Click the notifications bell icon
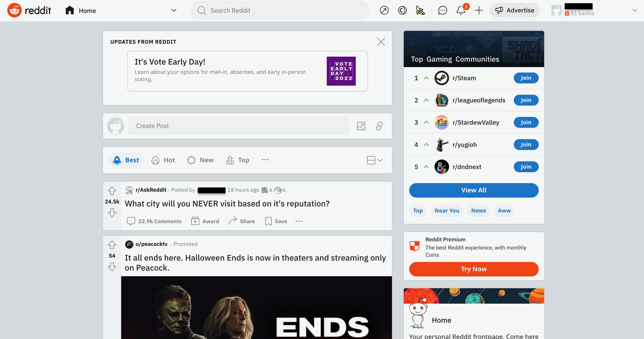Screen dimensions: 644x339 [461, 10]
